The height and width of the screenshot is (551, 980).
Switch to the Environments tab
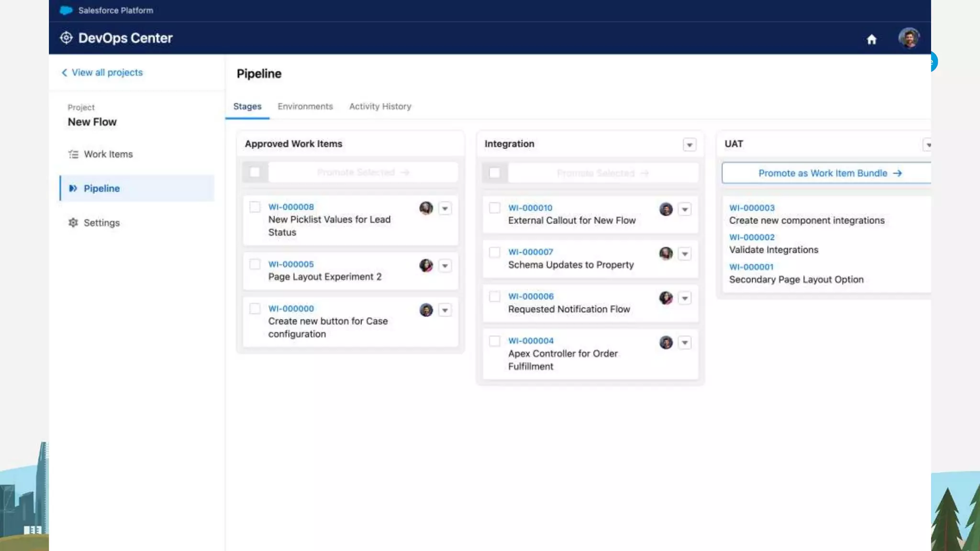click(x=305, y=106)
